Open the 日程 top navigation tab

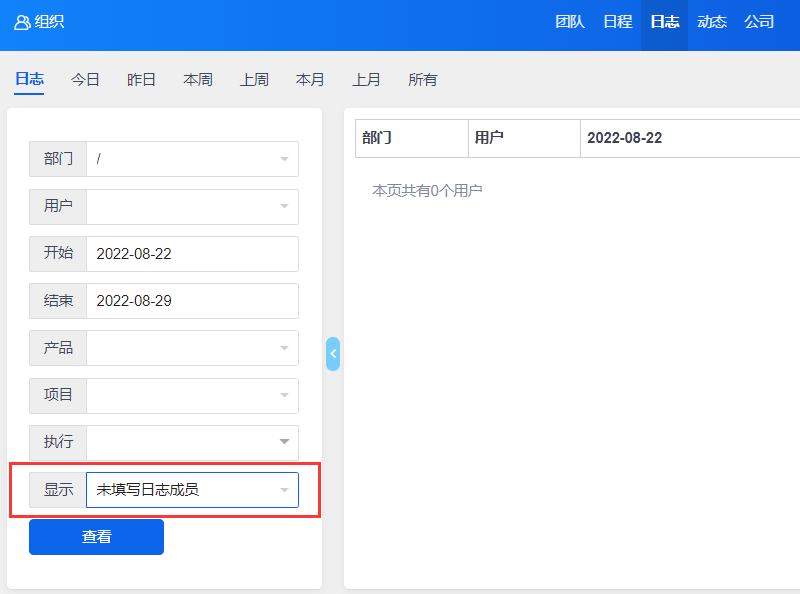click(x=617, y=22)
